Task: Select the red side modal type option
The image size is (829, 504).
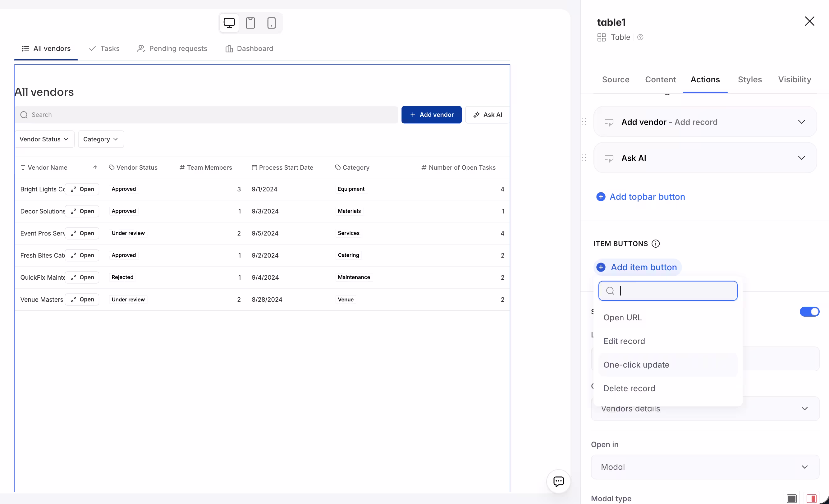Action: [811, 498]
